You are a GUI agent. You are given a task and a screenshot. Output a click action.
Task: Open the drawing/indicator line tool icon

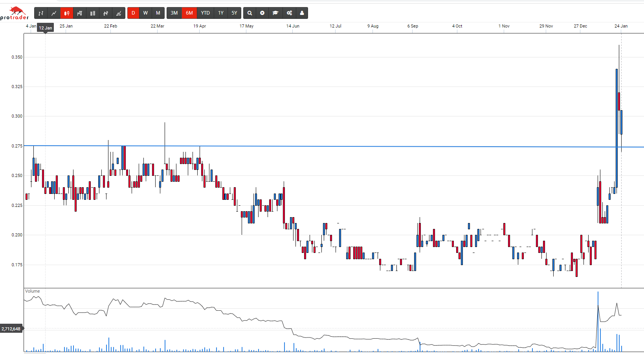[x=119, y=13]
